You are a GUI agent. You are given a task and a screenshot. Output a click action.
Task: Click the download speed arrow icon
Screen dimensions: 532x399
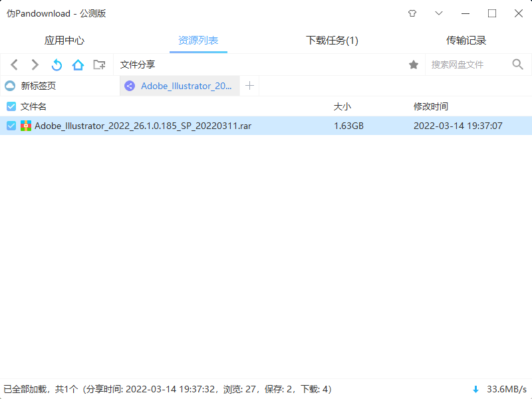click(475, 389)
